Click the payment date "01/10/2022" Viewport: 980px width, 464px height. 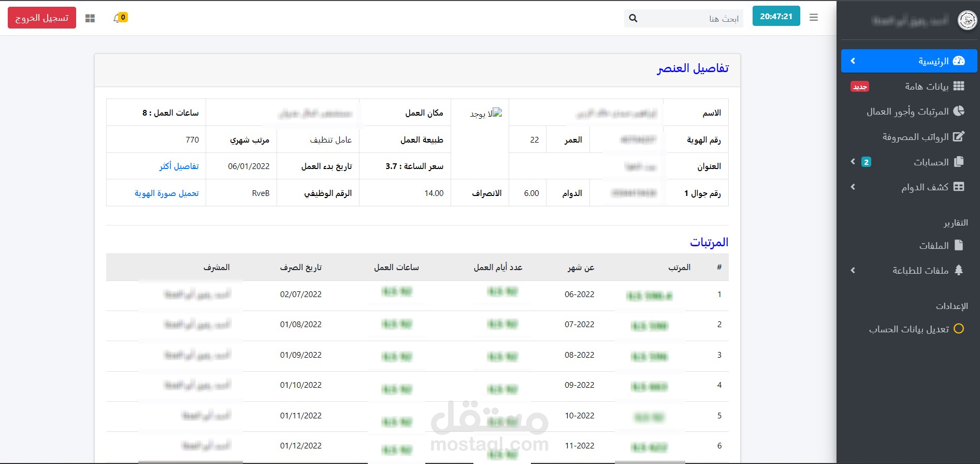[x=301, y=385]
